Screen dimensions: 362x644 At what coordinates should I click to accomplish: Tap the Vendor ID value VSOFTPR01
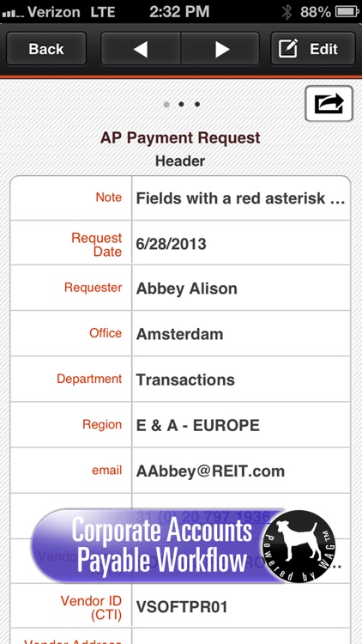[x=182, y=607]
